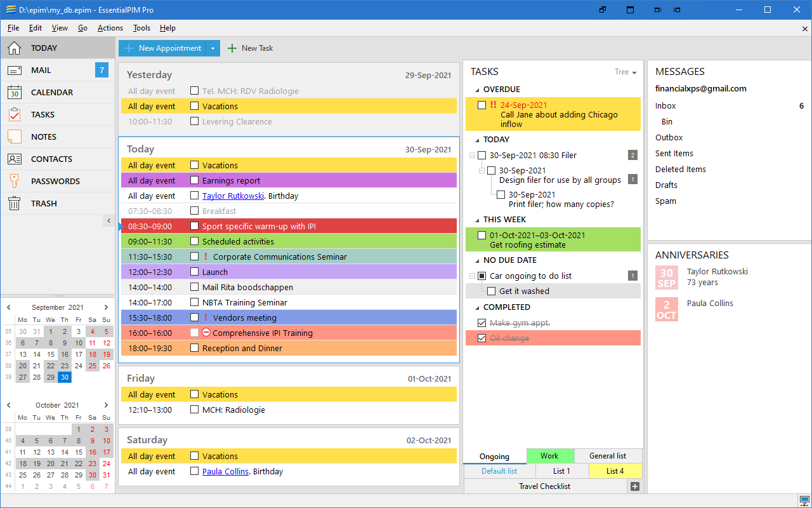Open the New Appointment dropdown arrow
The height and width of the screenshot is (508, 812).
point(213,48)
